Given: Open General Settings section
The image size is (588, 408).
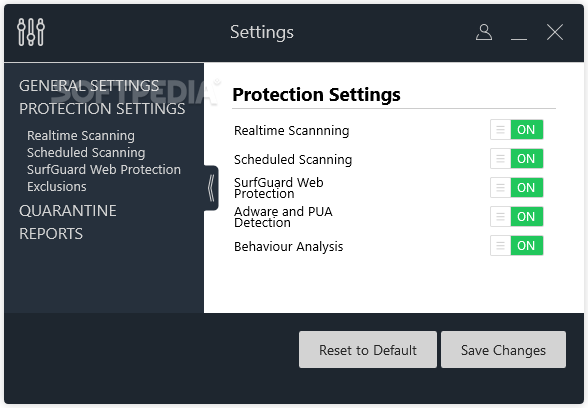Looking at the screenshot, I should (89, 86).
